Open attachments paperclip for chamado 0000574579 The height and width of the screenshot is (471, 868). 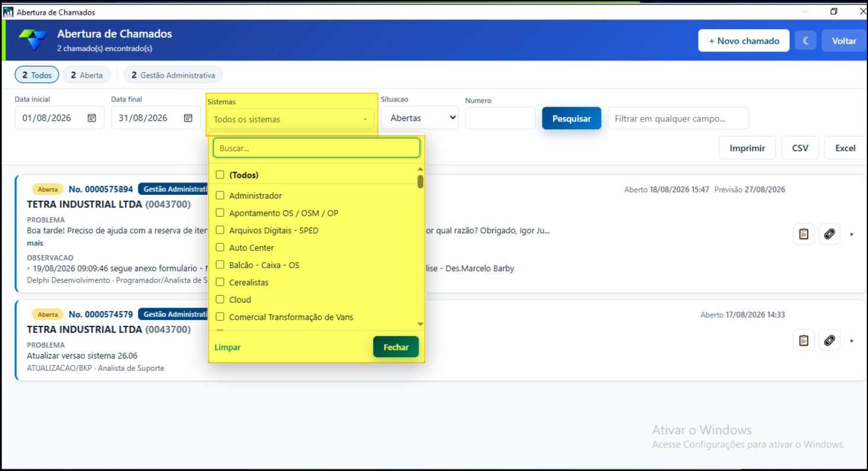coord(829,341)
